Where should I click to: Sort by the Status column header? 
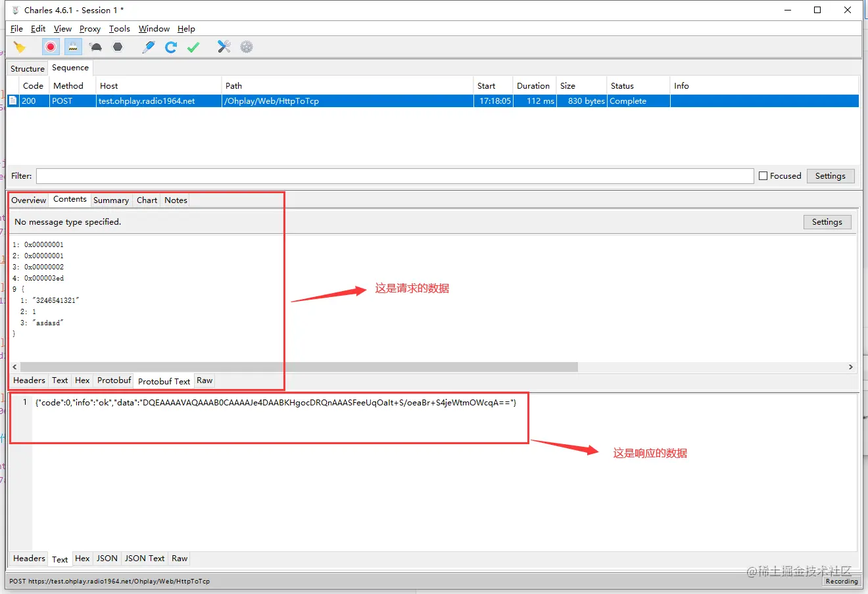638,86
